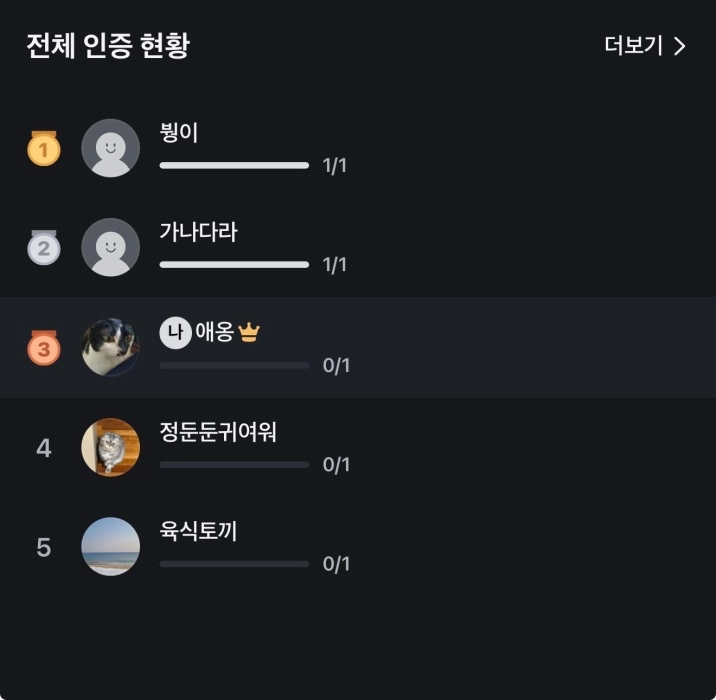Click 애옹's 0/1 progress count
The width and height of the screenshot is (716, 700).
pyautogui.click(x=336, y=365)
